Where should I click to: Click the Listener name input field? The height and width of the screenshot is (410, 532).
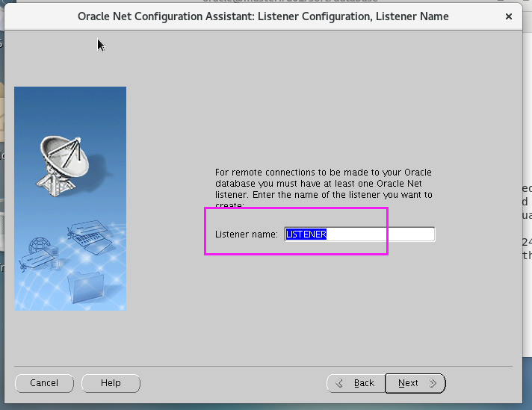pyautogui.click(x=359, y=234)
